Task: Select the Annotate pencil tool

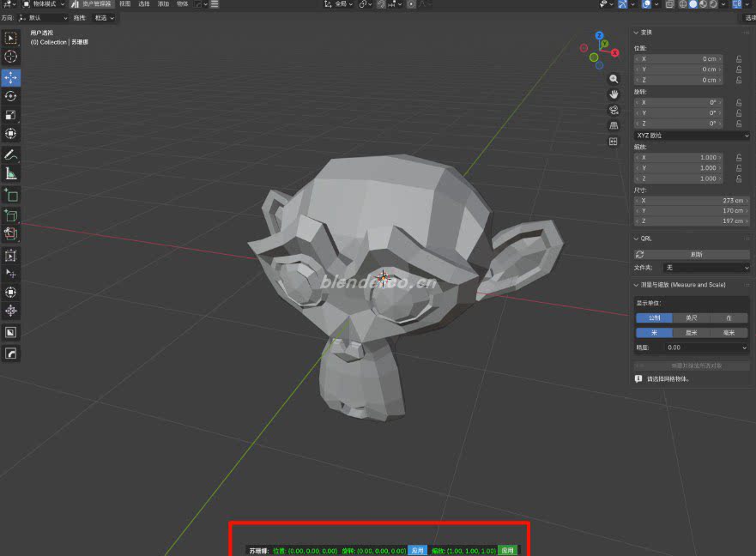Action: (x=10, y=154)
